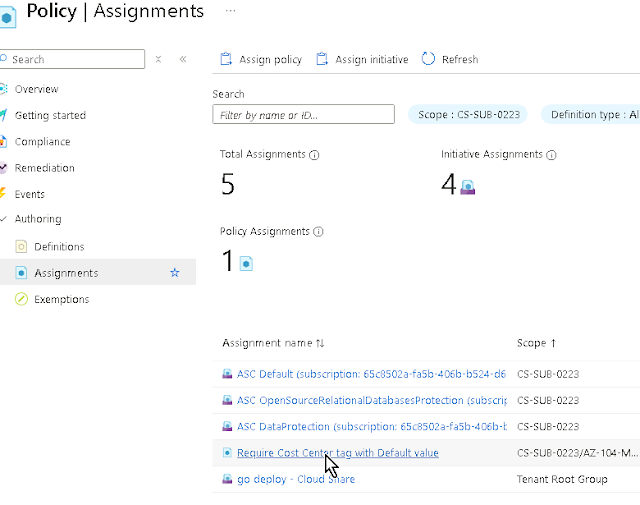Click policy icon beside count 1
Image resolution: width=640 pixels, height=505 pixels.
[x=246, y=264]
